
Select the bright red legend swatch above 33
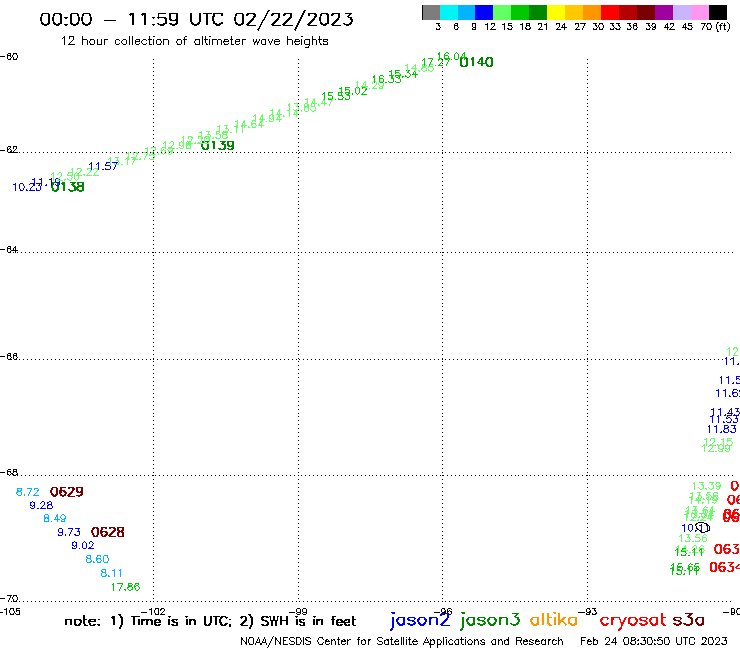(610, 12)
